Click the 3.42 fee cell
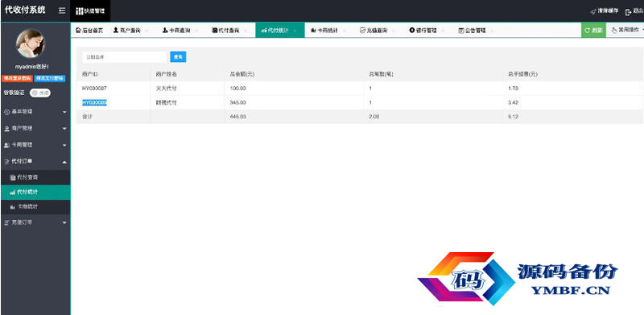 coord(513,103)
